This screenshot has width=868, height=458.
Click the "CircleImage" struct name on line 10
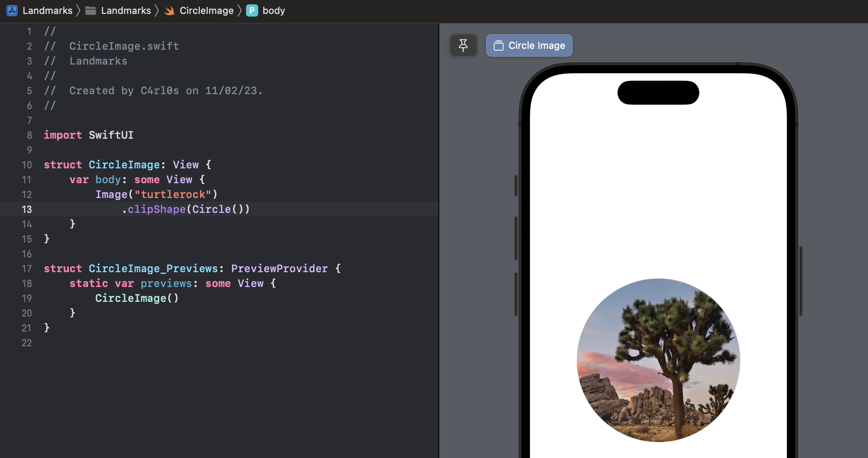[124, 165]
